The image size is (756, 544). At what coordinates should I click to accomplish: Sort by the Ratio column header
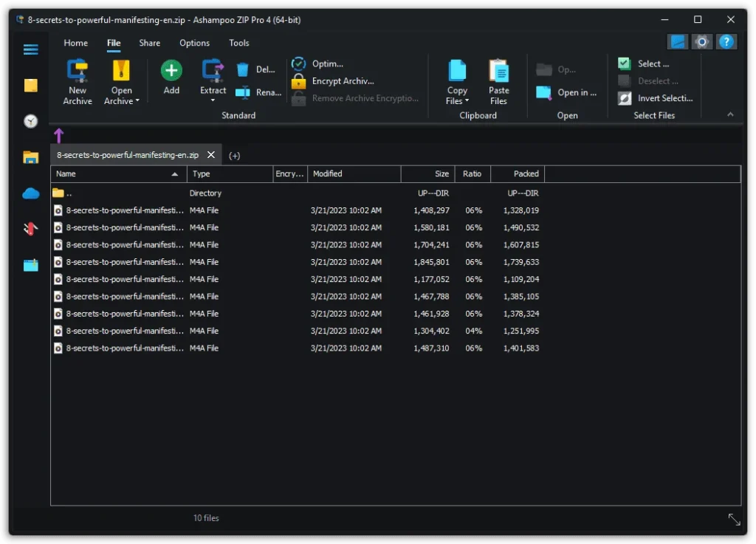tap(472, 174)
